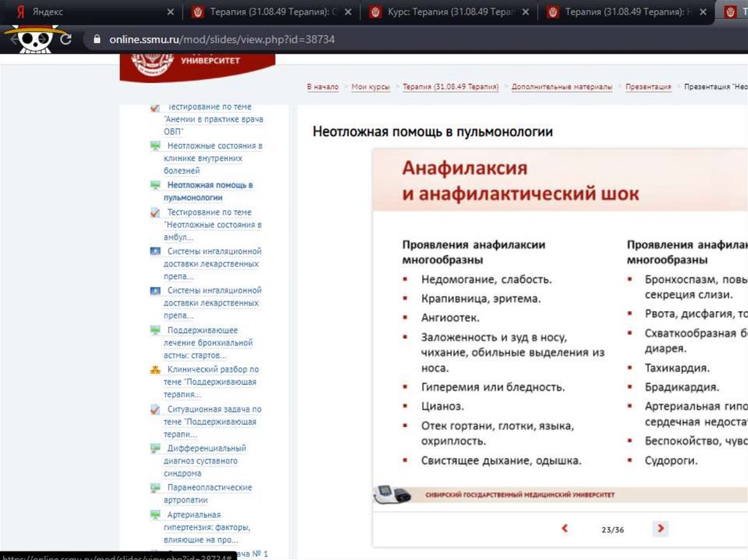Click the Яндекс tab favicon
748x560 pixels.
point(20,12)
